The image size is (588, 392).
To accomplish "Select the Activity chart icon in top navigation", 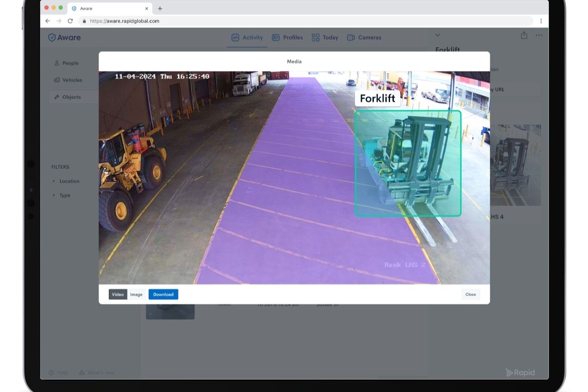I will [236, 37].
